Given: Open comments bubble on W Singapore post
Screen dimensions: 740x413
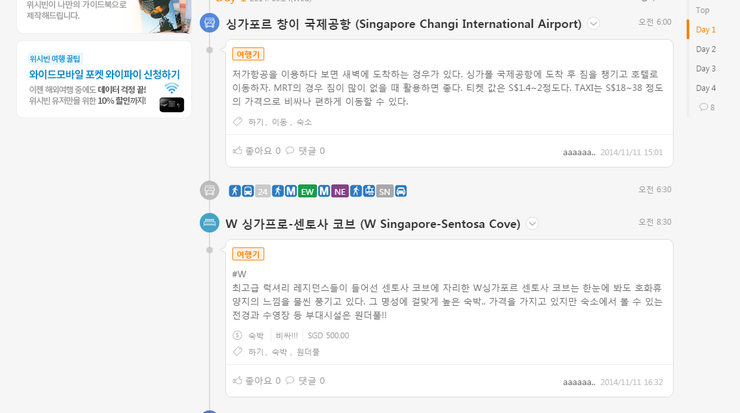Looking at the screenshot, I should (x=290, y=380).
